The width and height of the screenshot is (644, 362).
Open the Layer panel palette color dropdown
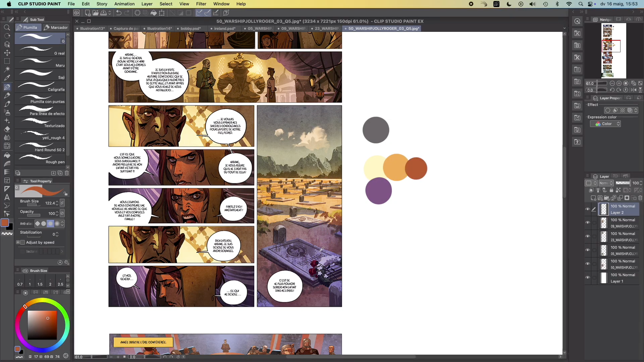(591, 183)
